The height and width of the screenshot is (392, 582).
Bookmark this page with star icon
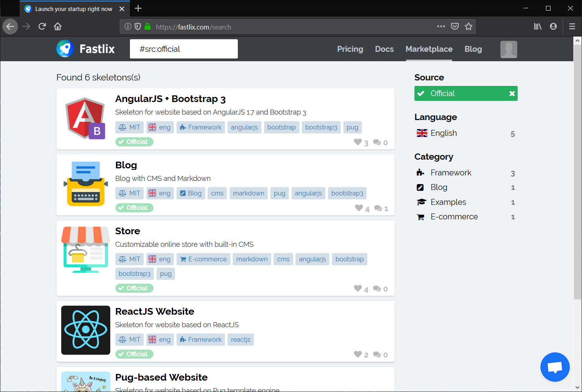click(x=469, y=26)
